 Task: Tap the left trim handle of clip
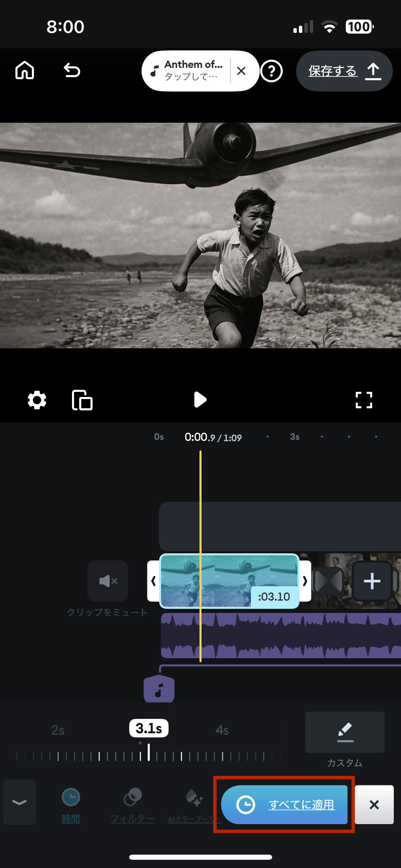(153, 581)
